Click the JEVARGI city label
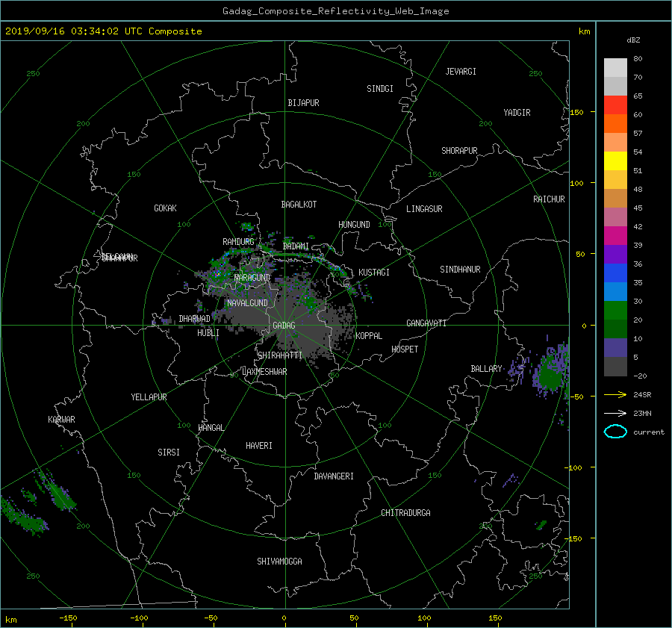The height and width of the screenshot is (628, 672). click(x=461, y=72)
